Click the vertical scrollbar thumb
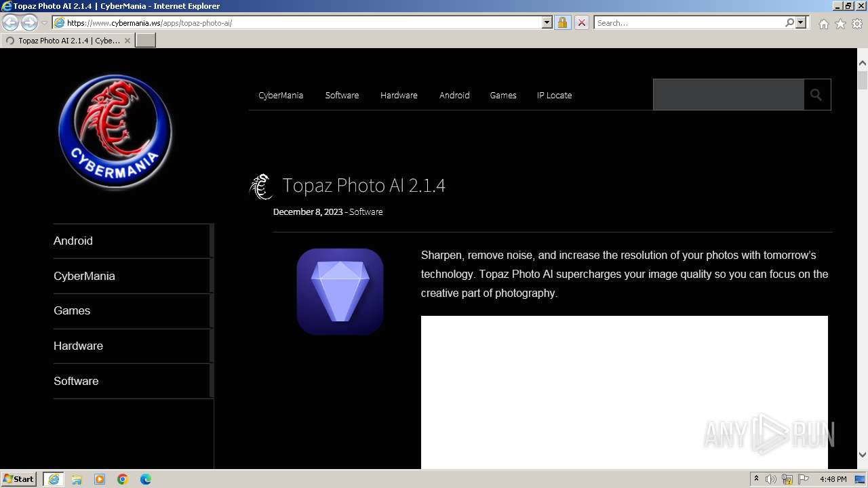This screenshot has height=488, width=868. click(x=863, y=80)
